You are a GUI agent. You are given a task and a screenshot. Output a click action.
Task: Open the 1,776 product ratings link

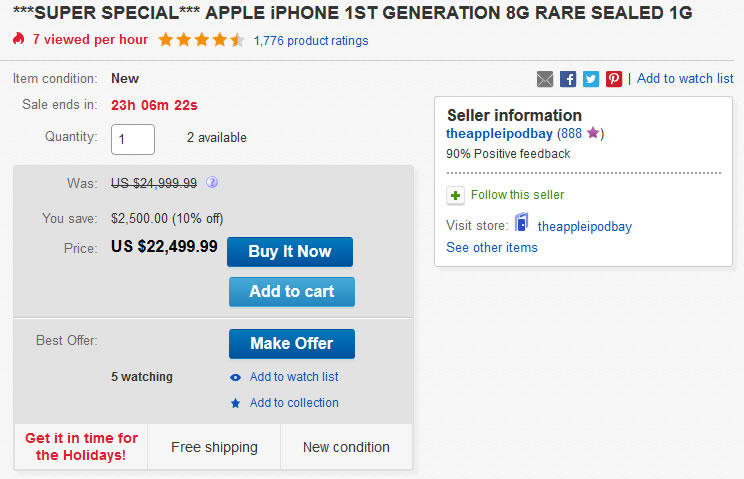coord(311,41)
